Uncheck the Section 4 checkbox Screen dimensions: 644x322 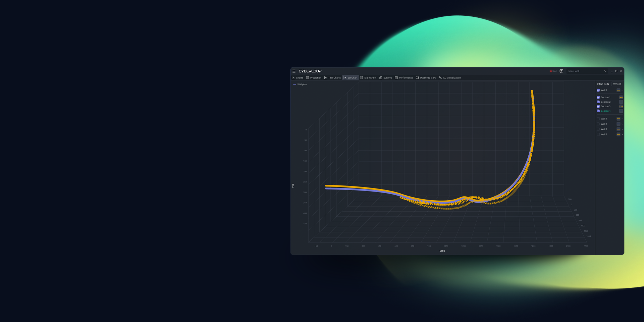(598, 111)
